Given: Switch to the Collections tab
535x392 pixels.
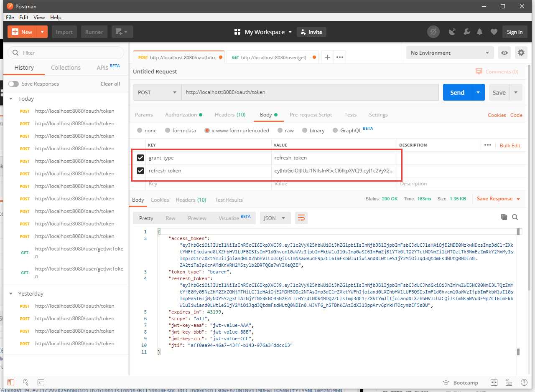Looking at the screenshot, I should pos(66,68).
